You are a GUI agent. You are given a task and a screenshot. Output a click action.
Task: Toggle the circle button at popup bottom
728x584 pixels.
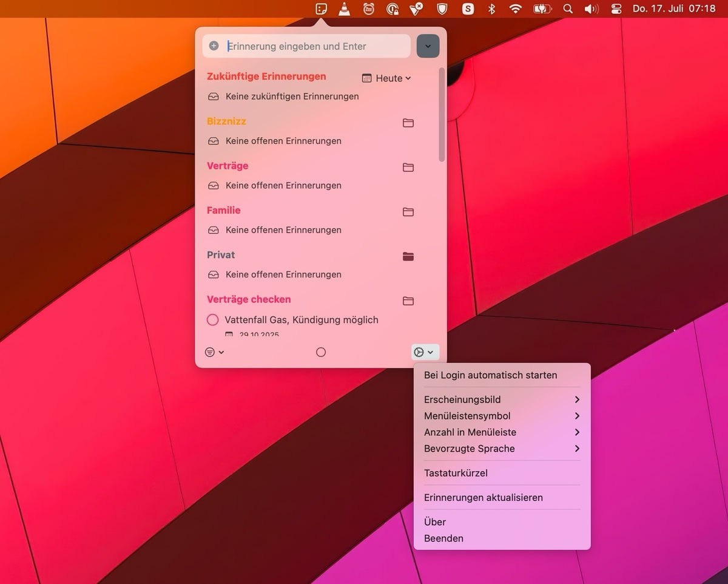tap(321, 352)
